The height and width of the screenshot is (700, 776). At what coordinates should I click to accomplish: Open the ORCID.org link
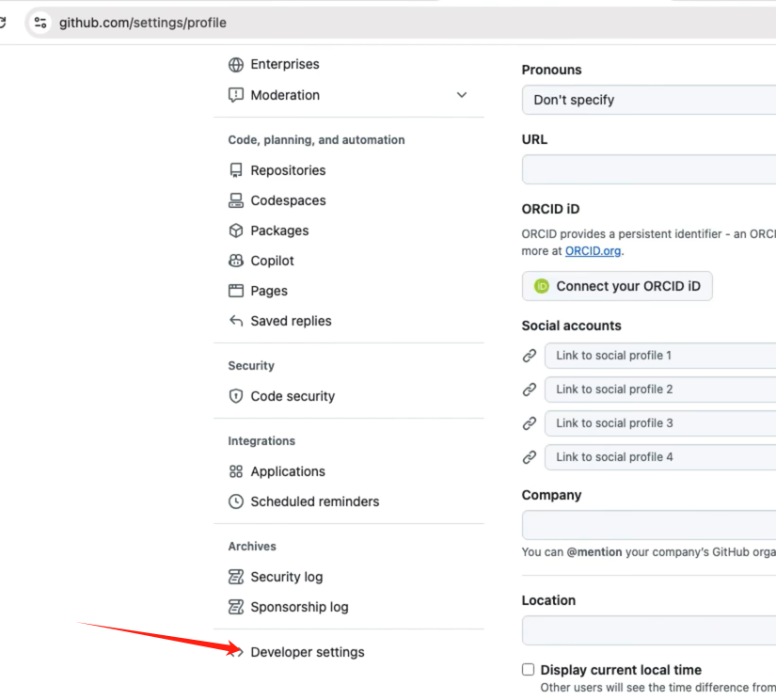pyautogui.click(x=593, y=251)
